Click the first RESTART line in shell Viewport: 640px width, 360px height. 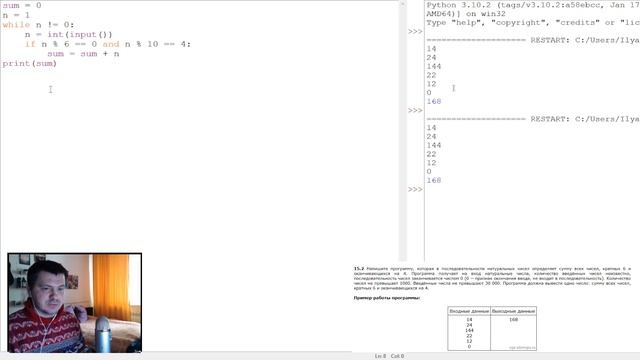[x=533, y=40]
